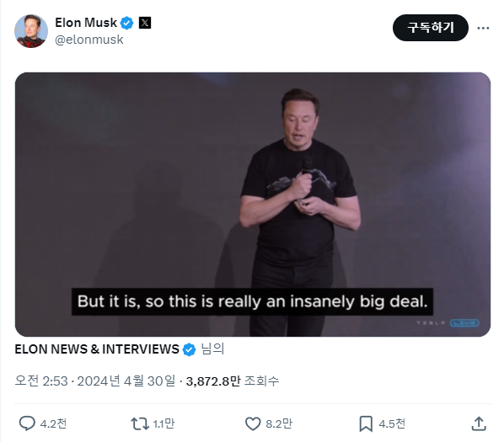
Task: Open the @elonmusk handle link
Action: (89, 40)
